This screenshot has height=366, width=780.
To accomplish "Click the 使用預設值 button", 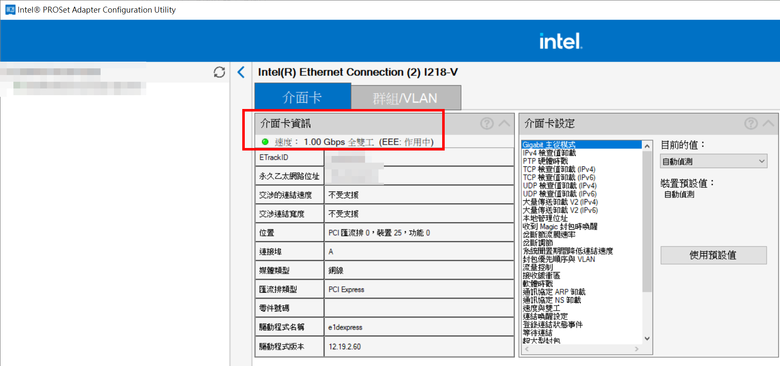I will click(x=713, y=255).
